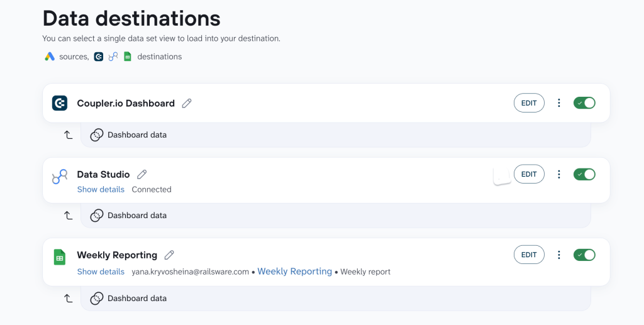This screenshot has width=644, height=325.
Task: Edit the Coupler.io Dashboard destination
Action: (x=529, y=103)
